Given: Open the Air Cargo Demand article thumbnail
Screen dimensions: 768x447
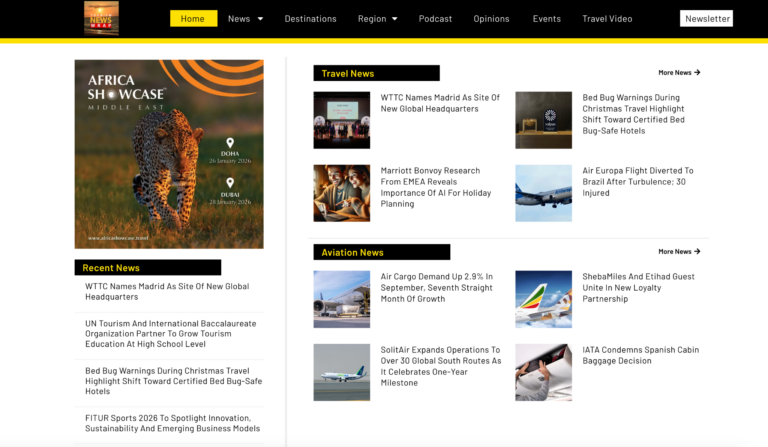Looking at the screenshot, I should tap(342, 299).
